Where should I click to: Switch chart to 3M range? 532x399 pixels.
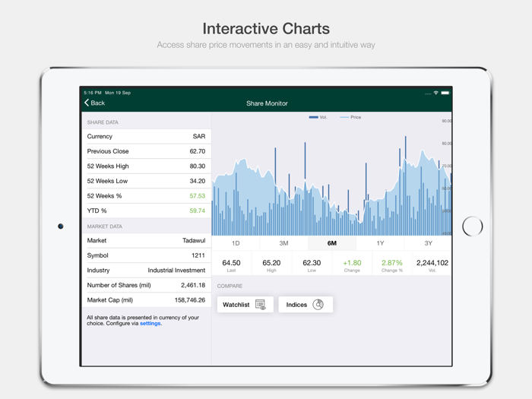283,243
